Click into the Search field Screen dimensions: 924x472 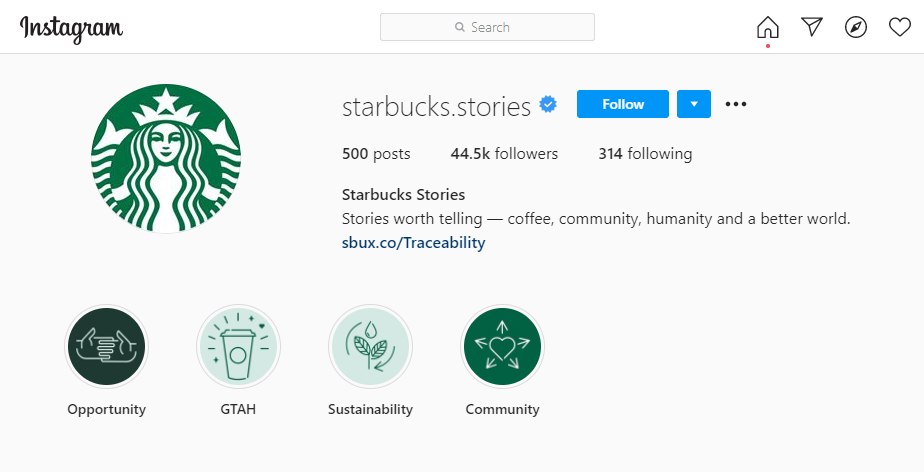pos(487,27)
